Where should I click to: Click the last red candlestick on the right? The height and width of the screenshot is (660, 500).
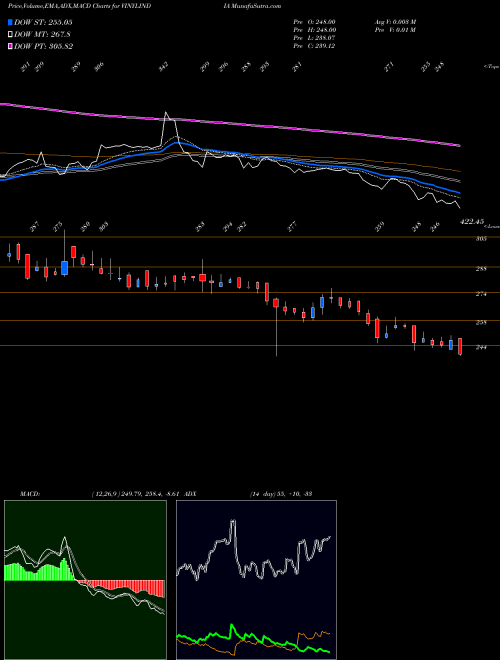click(460, 346)
